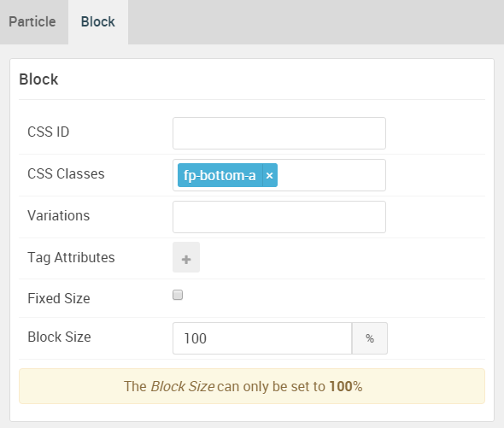Click the Variations input field
The height and width of the screenshot is (428, 504).
279,217
